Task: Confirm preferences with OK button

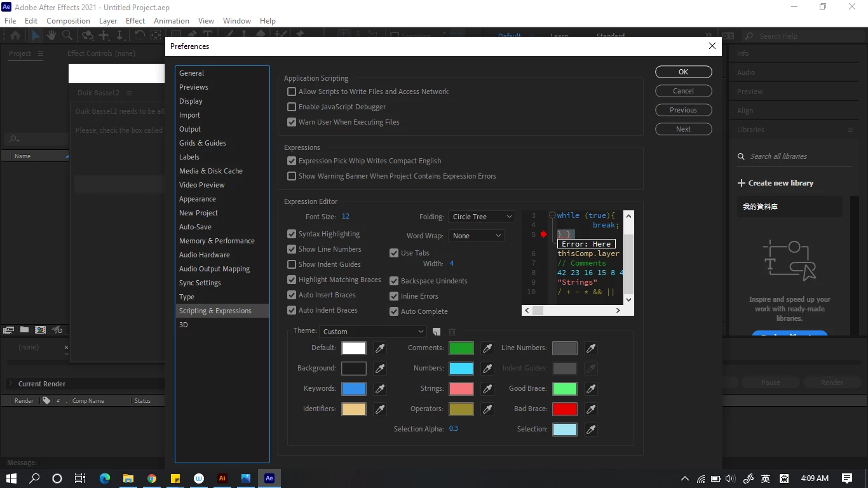Action: pos(684,72)
